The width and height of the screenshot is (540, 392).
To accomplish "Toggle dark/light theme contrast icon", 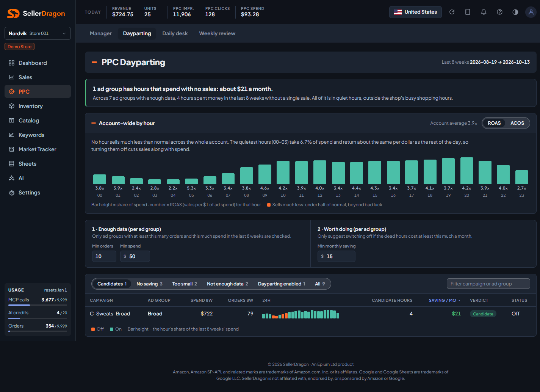I will (x=515, y=12).
